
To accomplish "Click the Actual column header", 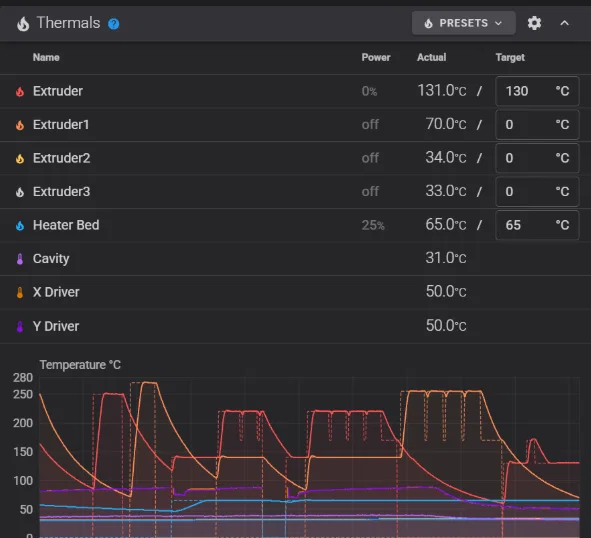I will [432, 57].
